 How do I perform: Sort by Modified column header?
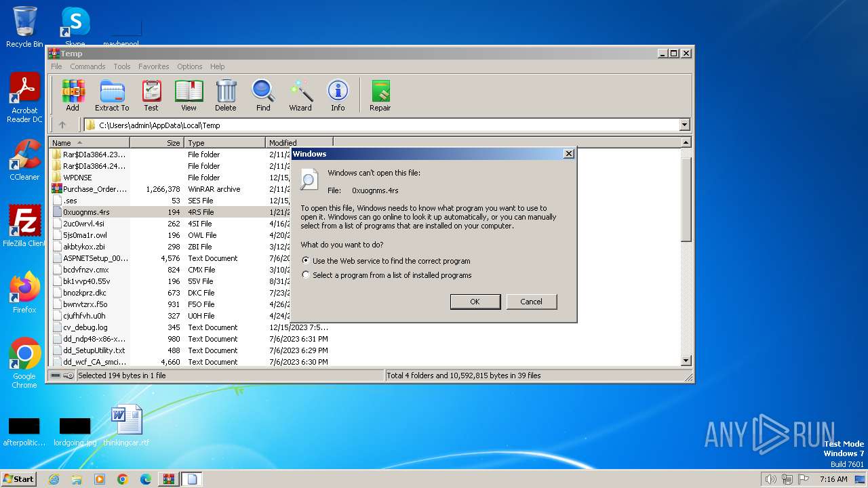[299, 143]
